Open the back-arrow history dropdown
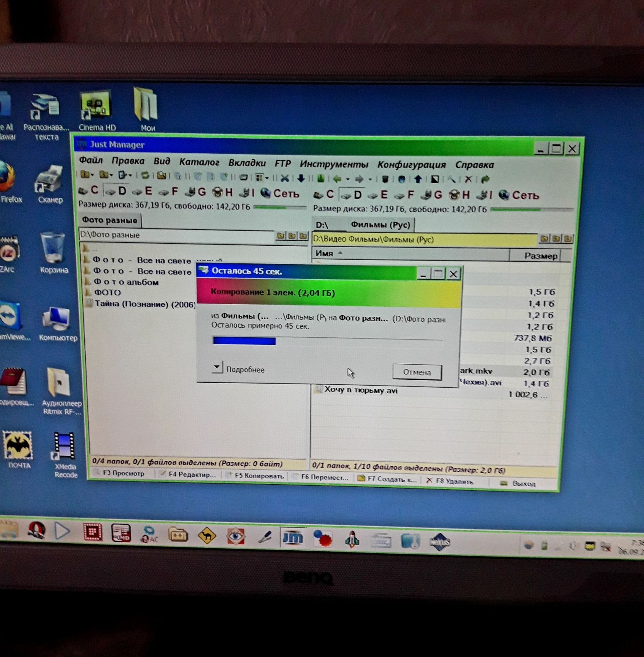Viewport: 644px width, 657px height. 348,179
